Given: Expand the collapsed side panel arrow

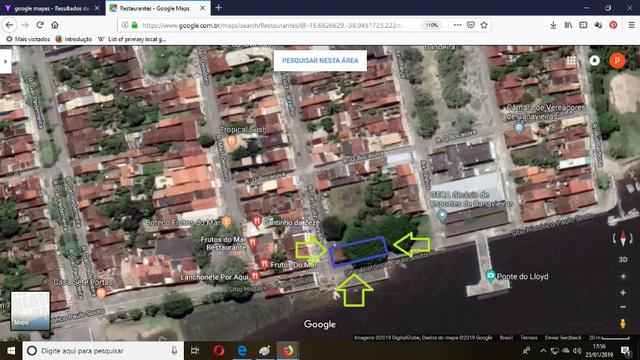Looking at the screenshot, I should (5, 61).
